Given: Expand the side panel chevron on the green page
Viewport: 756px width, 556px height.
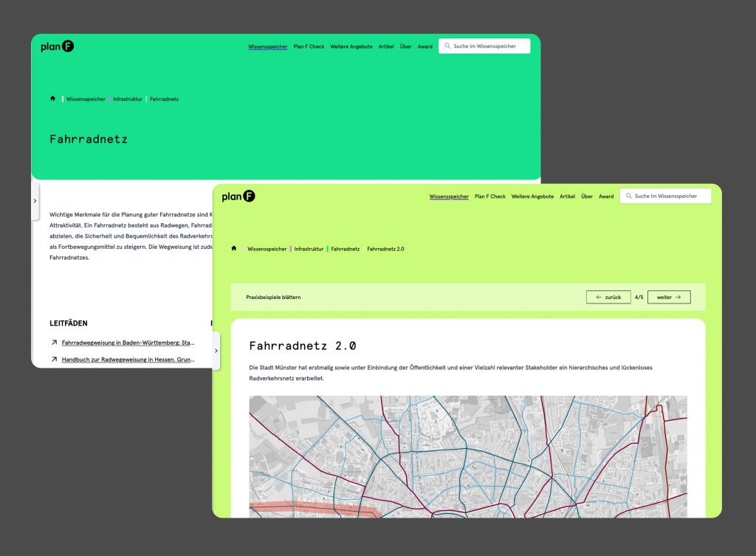Looking at the screenshot, I should [x=35, y=201].
